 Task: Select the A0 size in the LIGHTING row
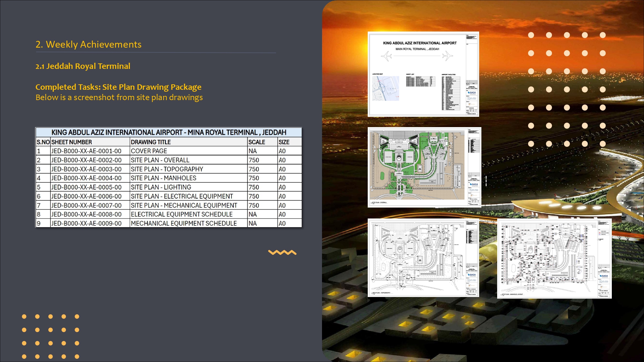point(290,187)
